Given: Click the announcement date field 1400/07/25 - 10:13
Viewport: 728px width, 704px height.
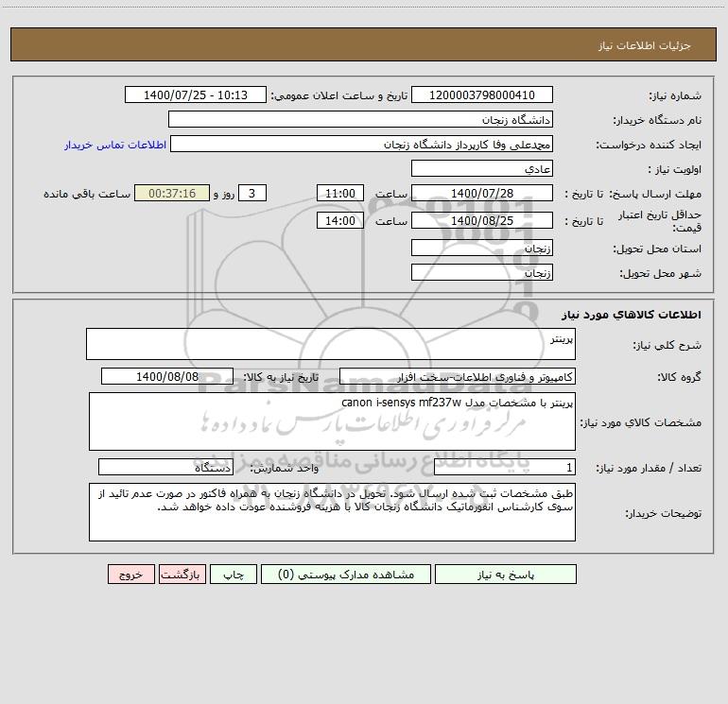Looking at the screenshot, I should (x=196, y=94).
